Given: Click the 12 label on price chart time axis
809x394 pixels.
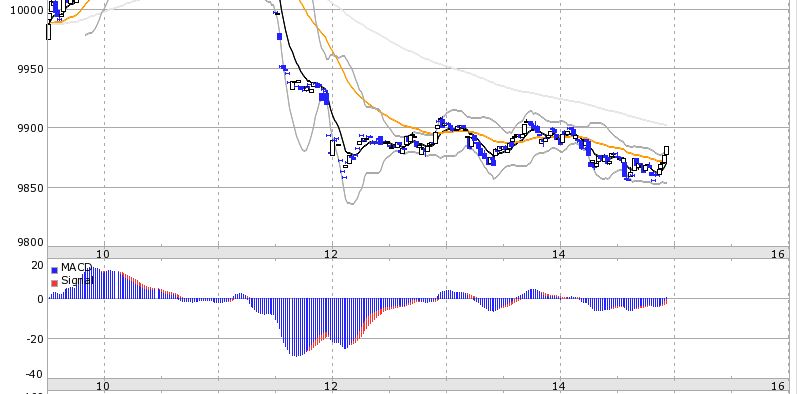Looking at the screenshot, I should click(331, 254).
